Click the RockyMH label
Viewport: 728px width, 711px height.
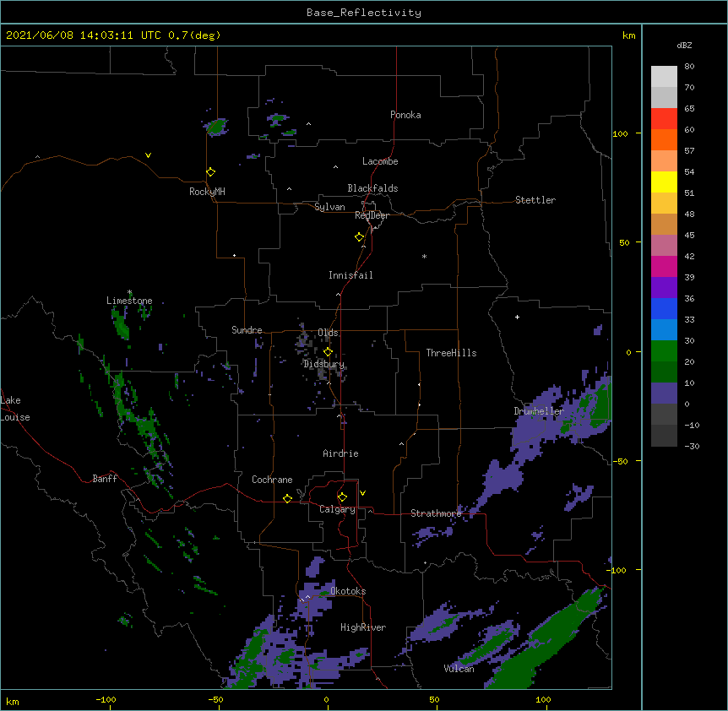[207, 192]
